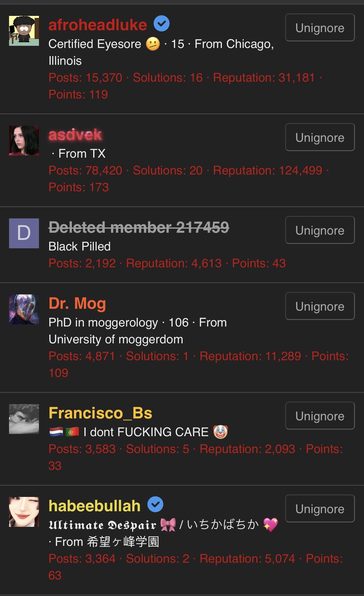The image size is (364, 596).
Task: Click the purple D avatar icon
Action: click(x=24, y=233)
